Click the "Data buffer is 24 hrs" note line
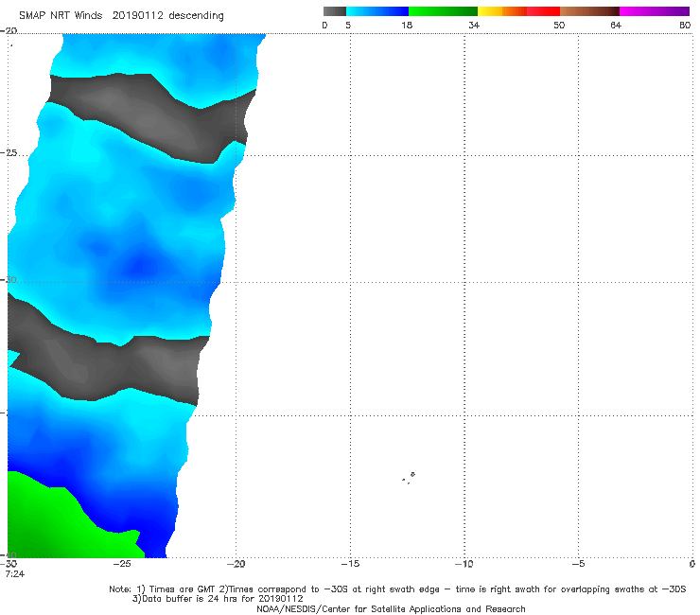The width and height of the screenshot is (700, 615). [218, 599]
